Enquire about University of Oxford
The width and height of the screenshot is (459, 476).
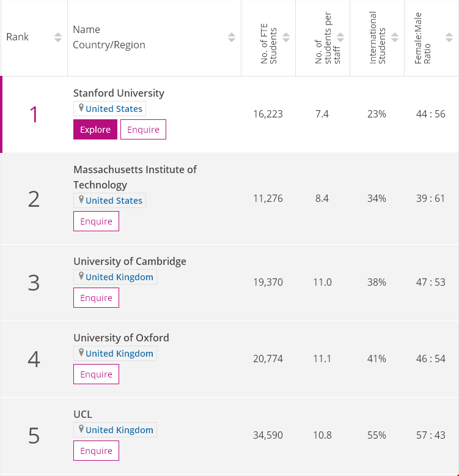96,374
